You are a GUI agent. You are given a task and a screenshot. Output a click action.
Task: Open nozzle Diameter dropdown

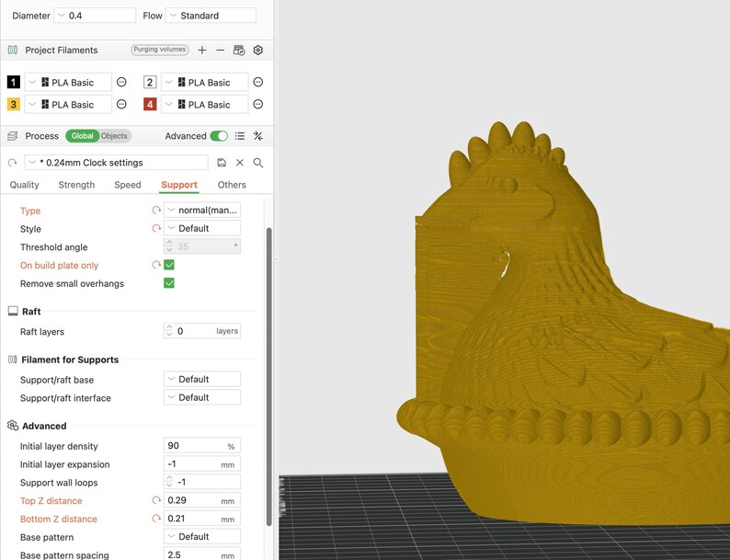click(95, 16)
